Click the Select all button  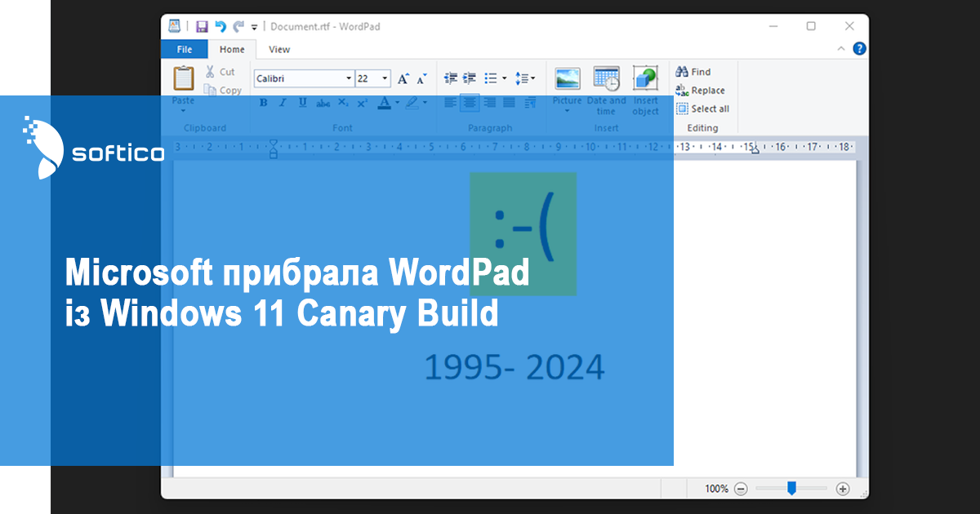click(x=702, y=109)
